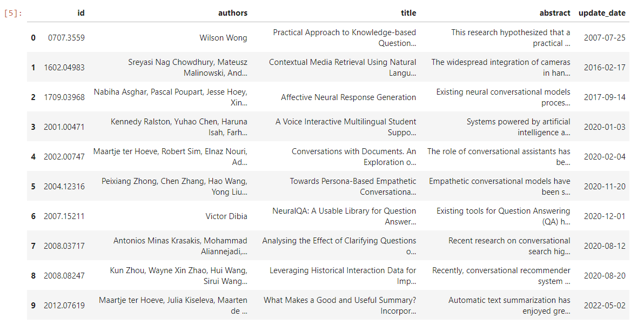
Task: Click the id cell 2004.12316
Action: click(x=64, y=187)
